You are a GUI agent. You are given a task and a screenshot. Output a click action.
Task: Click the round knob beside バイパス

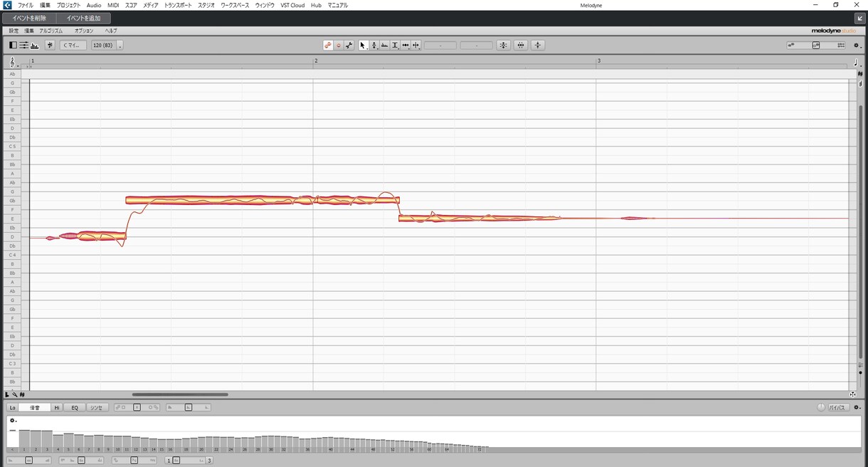click(821, 408)
